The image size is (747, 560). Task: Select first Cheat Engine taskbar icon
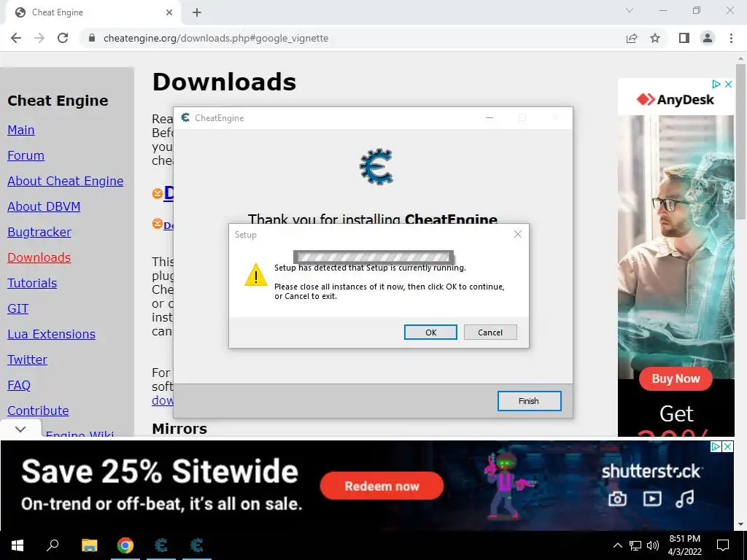pyautogui.click(x=161, y=545)
